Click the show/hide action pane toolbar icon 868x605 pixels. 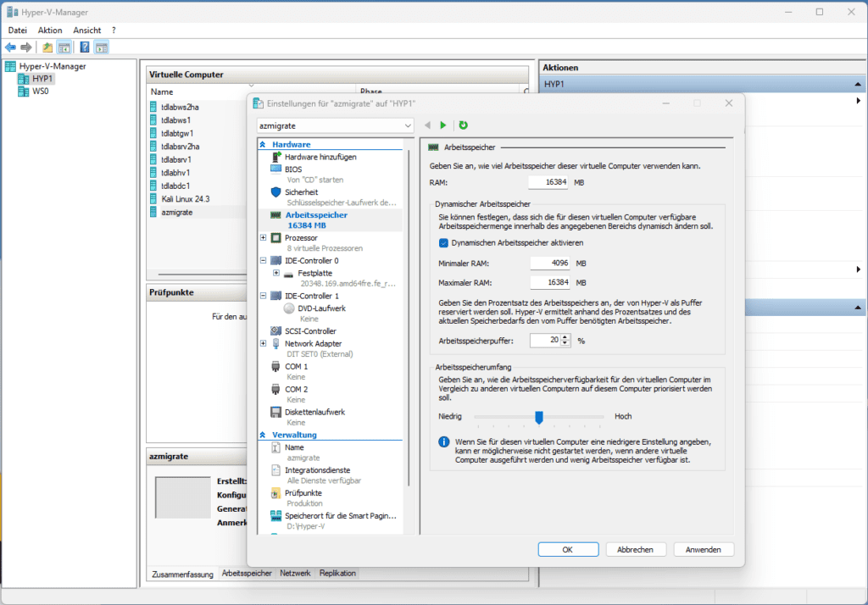click(102, 47)
